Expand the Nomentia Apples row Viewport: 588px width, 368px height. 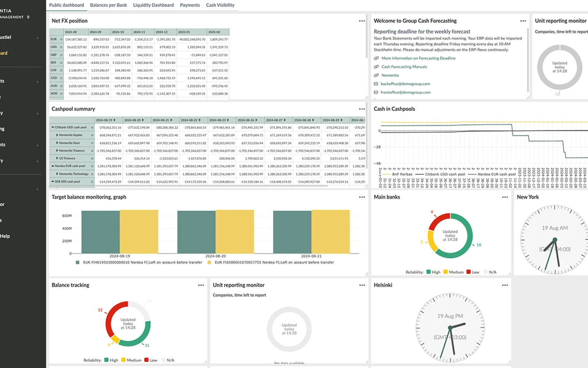57,135
